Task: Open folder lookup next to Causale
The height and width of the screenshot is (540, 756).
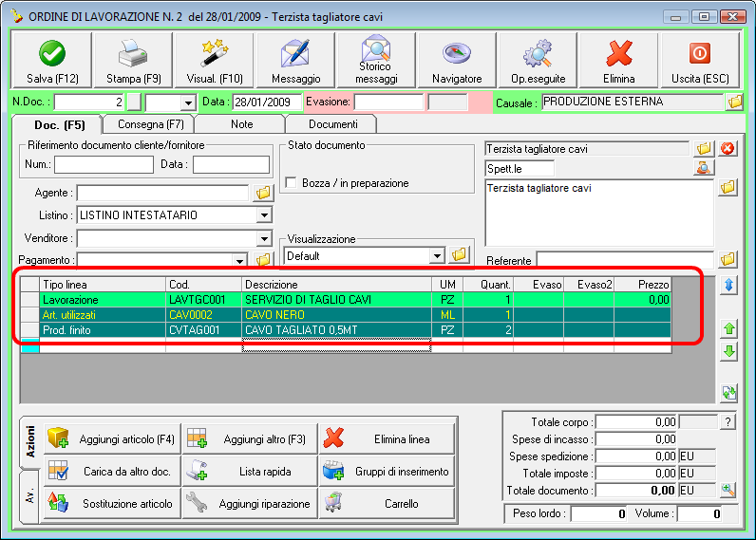Action: [735, 102]
